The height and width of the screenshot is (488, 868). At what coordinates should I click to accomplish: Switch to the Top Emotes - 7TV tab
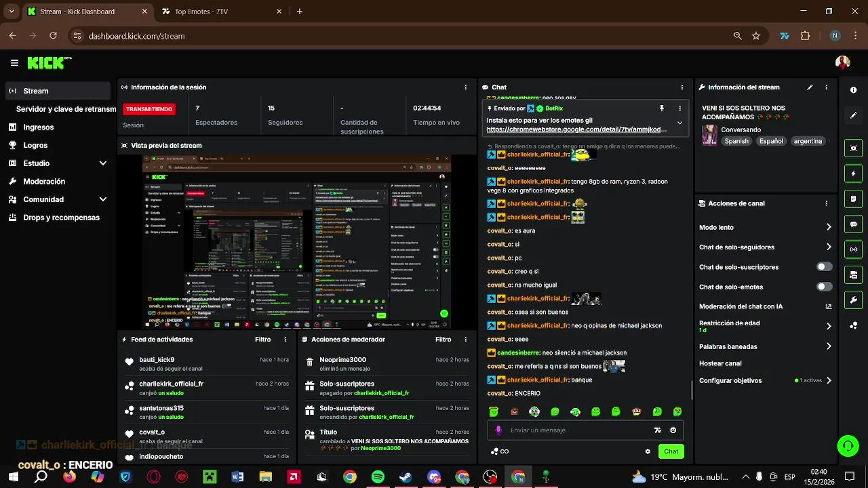(221, 12)
